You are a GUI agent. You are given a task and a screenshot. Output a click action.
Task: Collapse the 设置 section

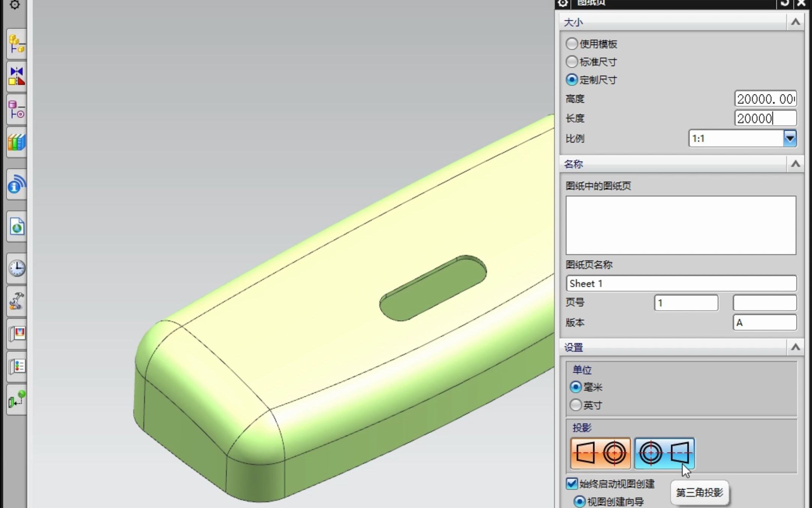796,347
